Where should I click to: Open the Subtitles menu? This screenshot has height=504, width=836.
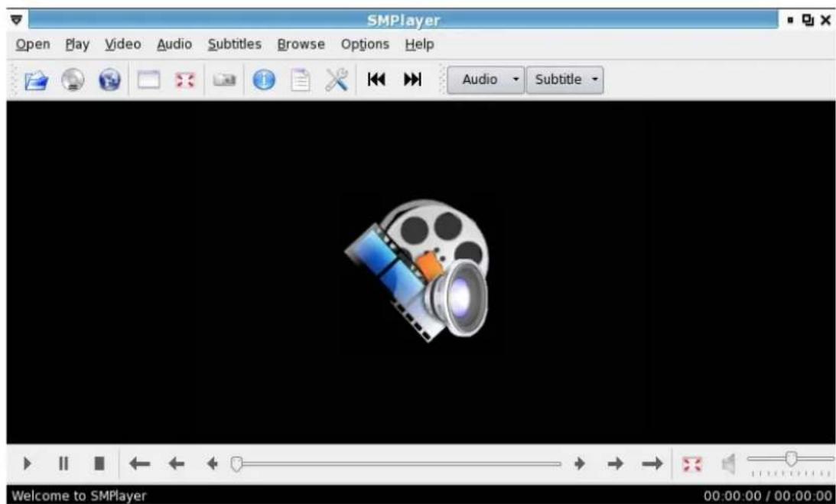coord(235,44)
